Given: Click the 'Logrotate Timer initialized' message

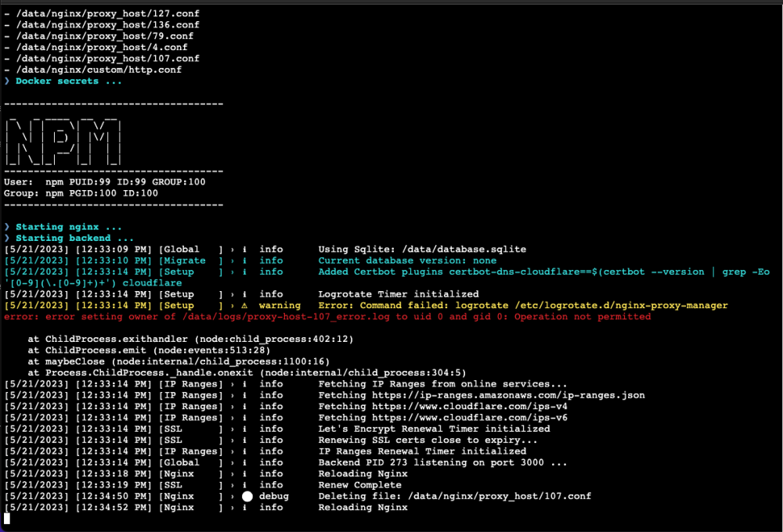Looking at the screenshot, I should pos(399,294).
